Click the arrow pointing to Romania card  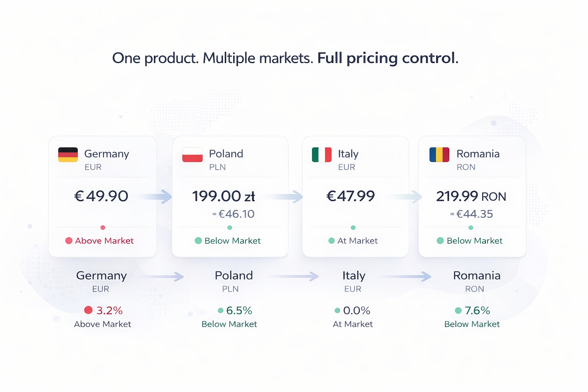coord(415,197)
